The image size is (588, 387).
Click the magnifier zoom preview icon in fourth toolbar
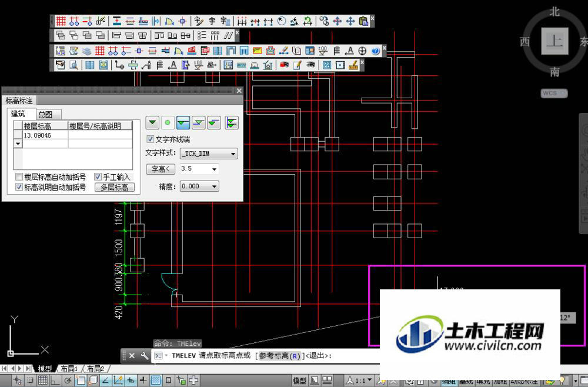click(74, 65)
